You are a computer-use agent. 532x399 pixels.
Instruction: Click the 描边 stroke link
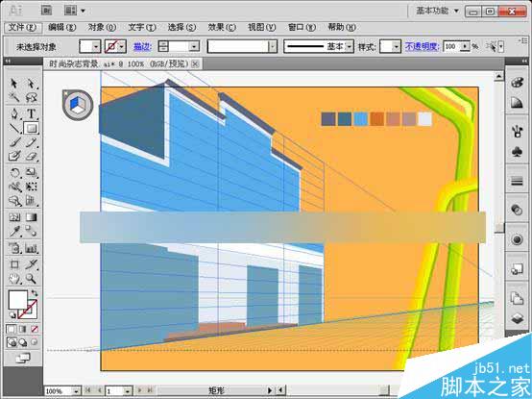tap(142, 47)
